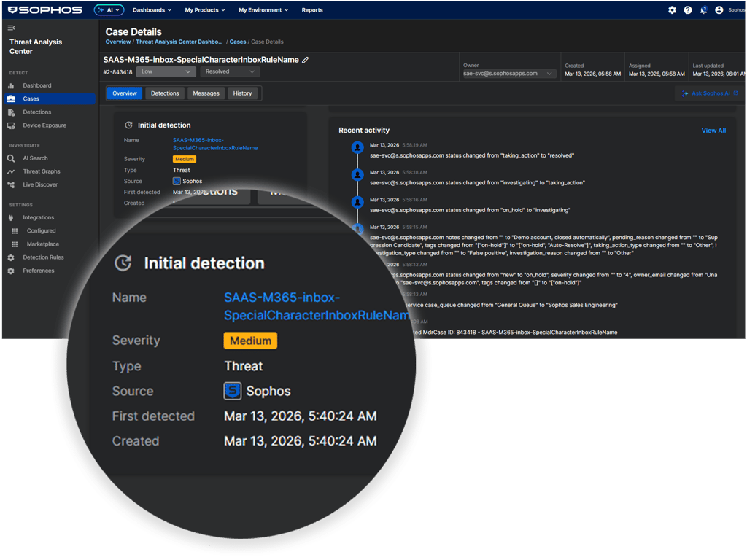Switch to the Messages tab

click(206, 93)
